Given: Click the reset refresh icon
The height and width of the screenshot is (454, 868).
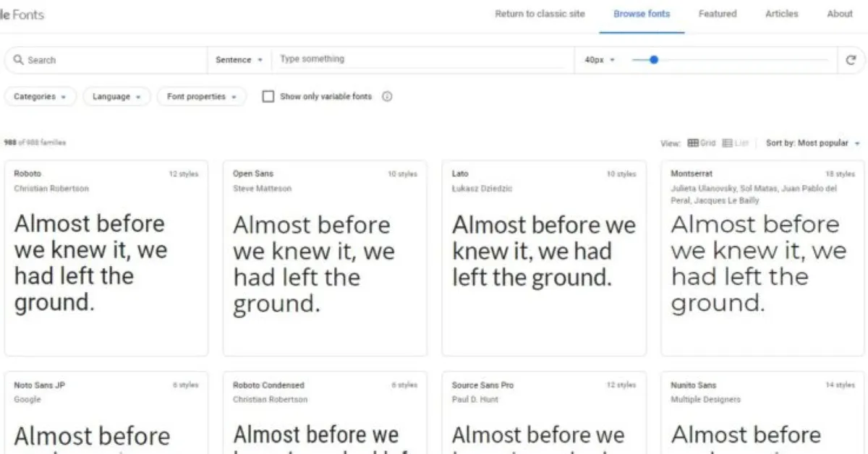Looking at the screenshot, I should 851,60.
